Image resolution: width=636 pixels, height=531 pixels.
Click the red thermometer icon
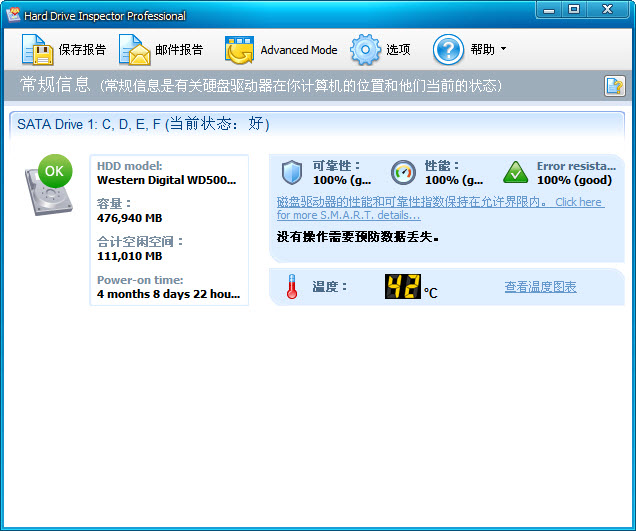click(x=292, y=288)
